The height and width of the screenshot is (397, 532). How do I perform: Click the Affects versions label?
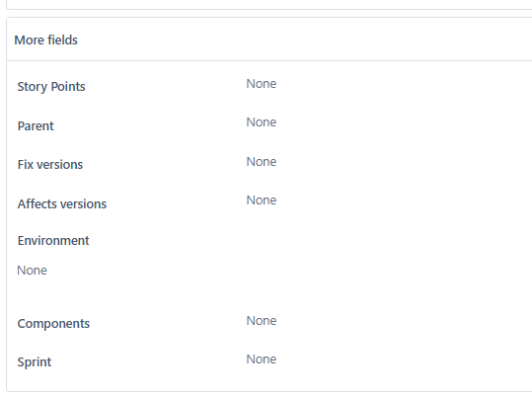pos(62,204)
